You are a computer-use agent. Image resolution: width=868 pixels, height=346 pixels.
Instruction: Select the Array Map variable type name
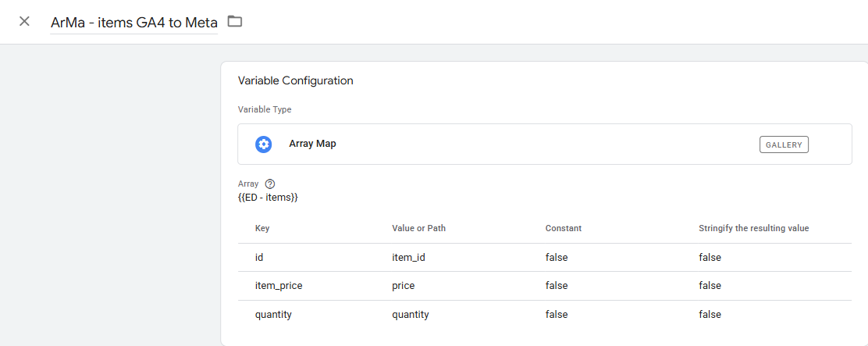pos(312,144)
